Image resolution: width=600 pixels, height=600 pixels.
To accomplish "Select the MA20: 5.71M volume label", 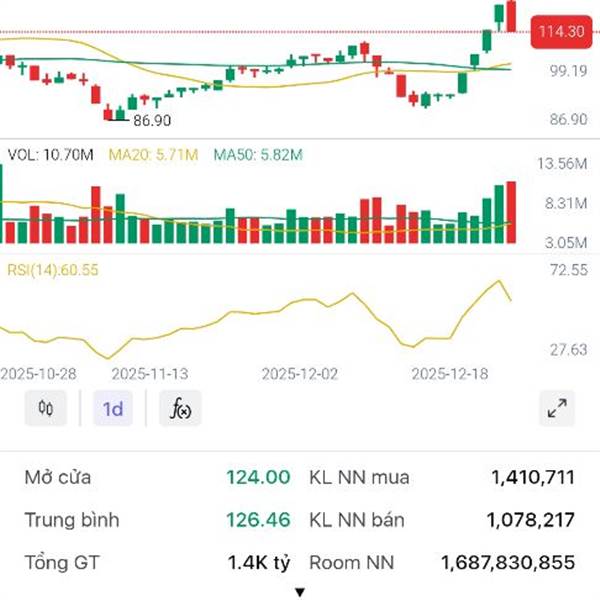I will pos(153,155).
